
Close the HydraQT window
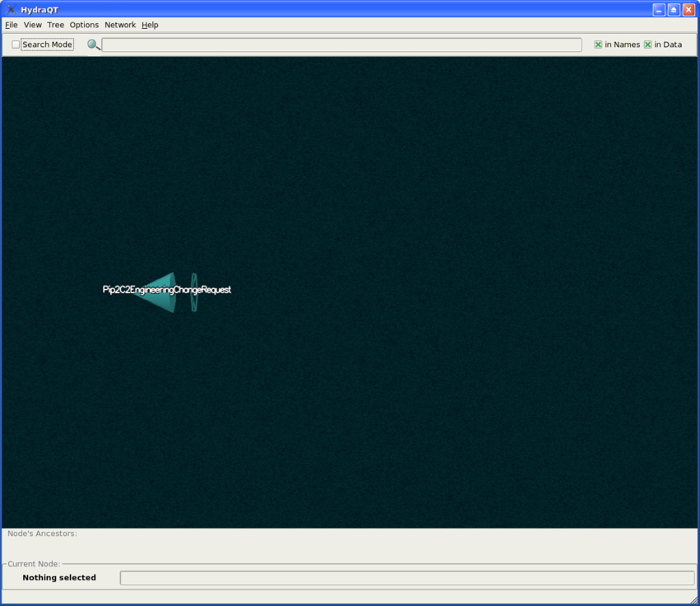coord(689,10)
